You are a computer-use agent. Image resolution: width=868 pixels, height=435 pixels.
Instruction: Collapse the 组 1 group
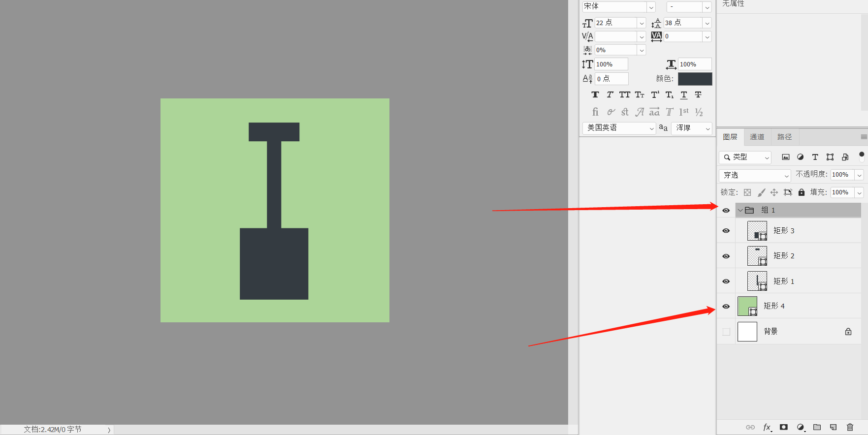pyautogui.click(x=740, y=210)
